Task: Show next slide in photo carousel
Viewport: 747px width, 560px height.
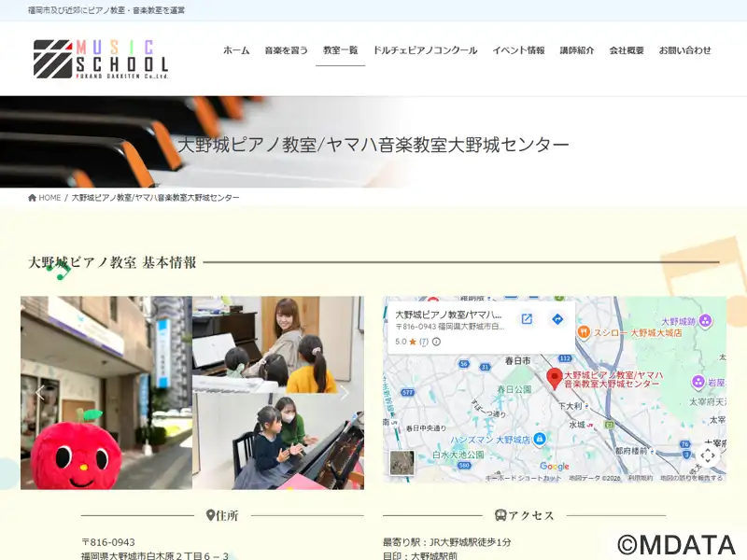Action: 345,393
